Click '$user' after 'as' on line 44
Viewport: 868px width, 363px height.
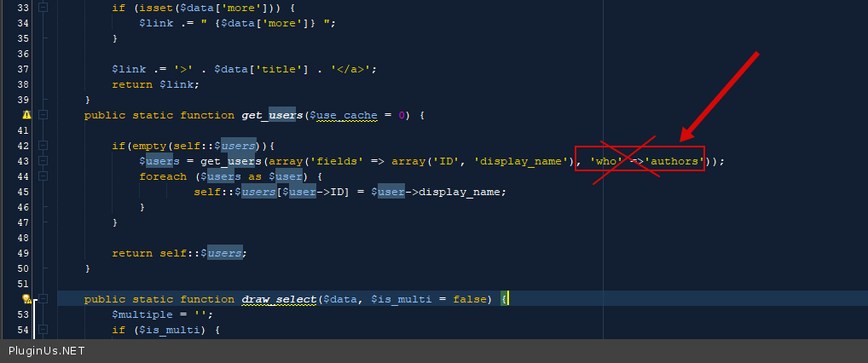286,176
